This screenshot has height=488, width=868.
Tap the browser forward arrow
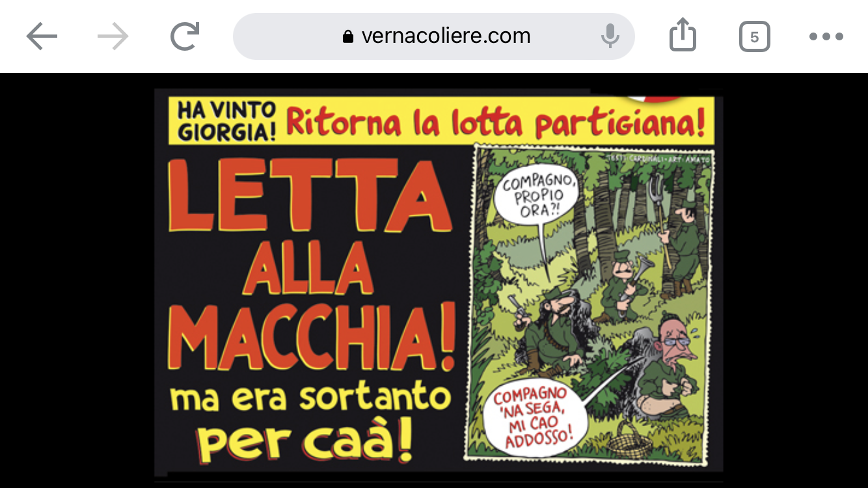click(x=113, y=36)
